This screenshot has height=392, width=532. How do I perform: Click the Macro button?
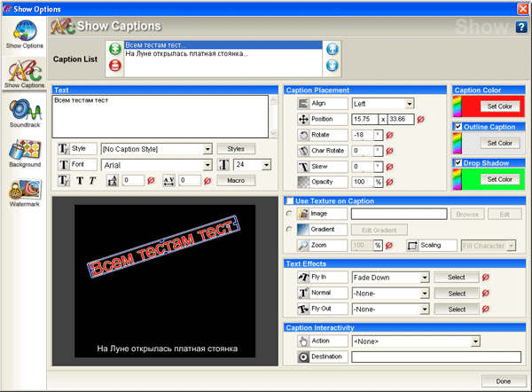(x=236, y=181)
